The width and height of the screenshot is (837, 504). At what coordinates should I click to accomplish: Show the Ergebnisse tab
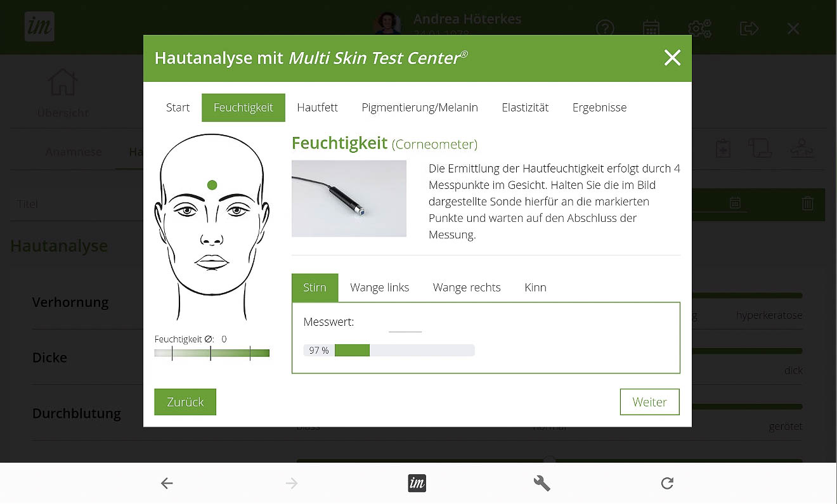[599, 108]
